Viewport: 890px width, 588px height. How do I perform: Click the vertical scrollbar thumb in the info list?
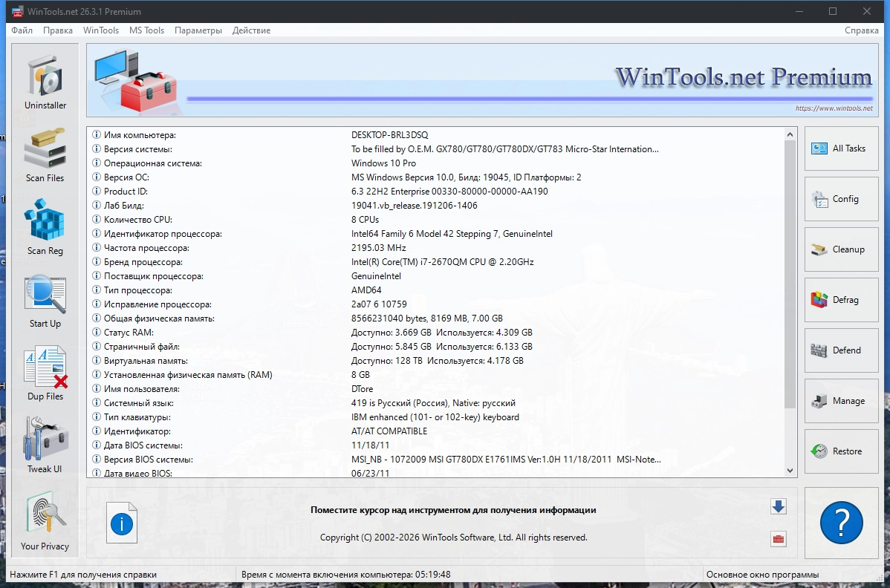[790, 274]
